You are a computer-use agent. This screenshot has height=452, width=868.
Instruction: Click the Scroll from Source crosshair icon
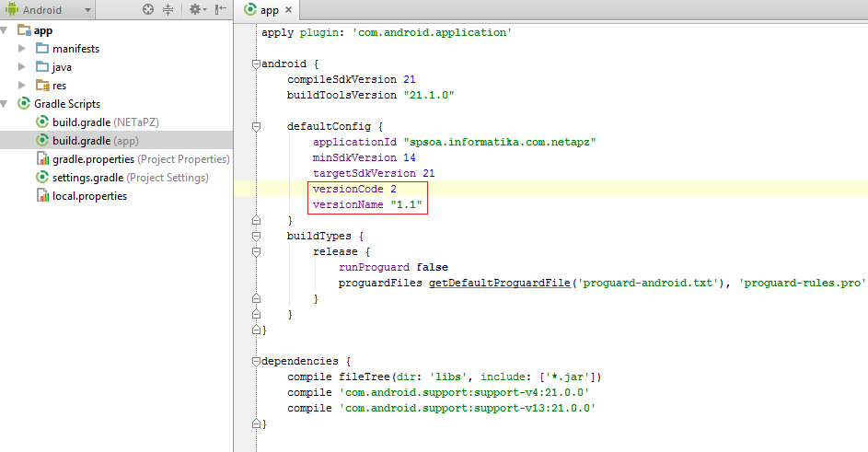(x=148, y=10)
